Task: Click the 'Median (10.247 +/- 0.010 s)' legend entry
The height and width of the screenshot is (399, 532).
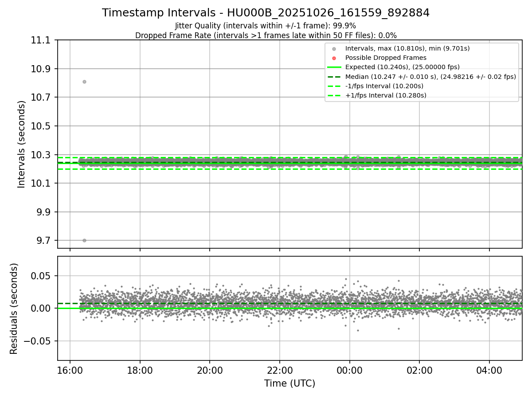Action: pyautogui.click(x=430, y=77)
